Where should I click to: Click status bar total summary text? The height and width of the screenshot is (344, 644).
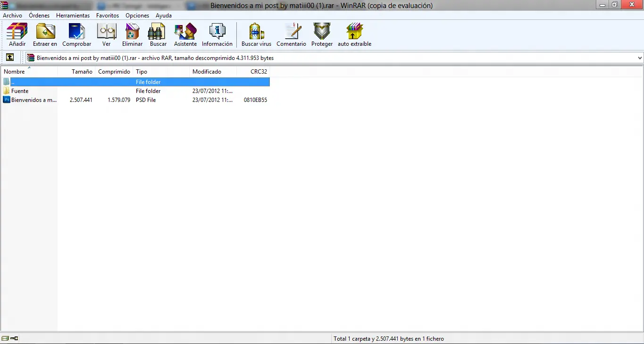388,339
